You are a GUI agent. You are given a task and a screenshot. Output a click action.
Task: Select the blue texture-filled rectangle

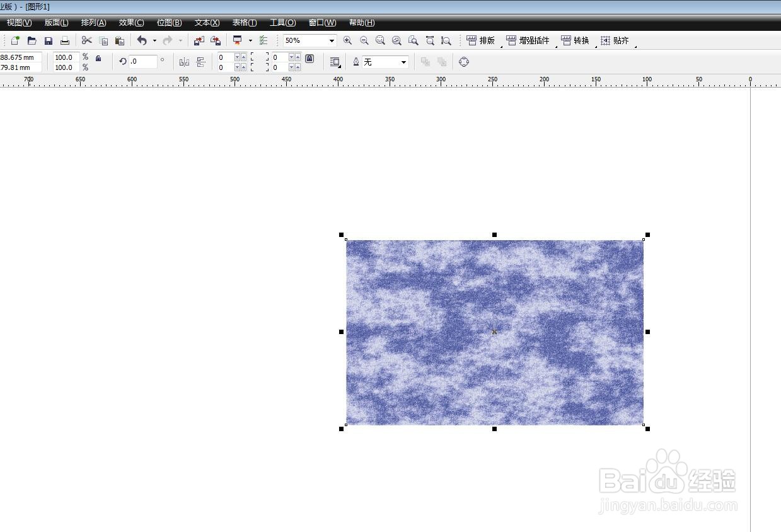click(x=495, y=332)
